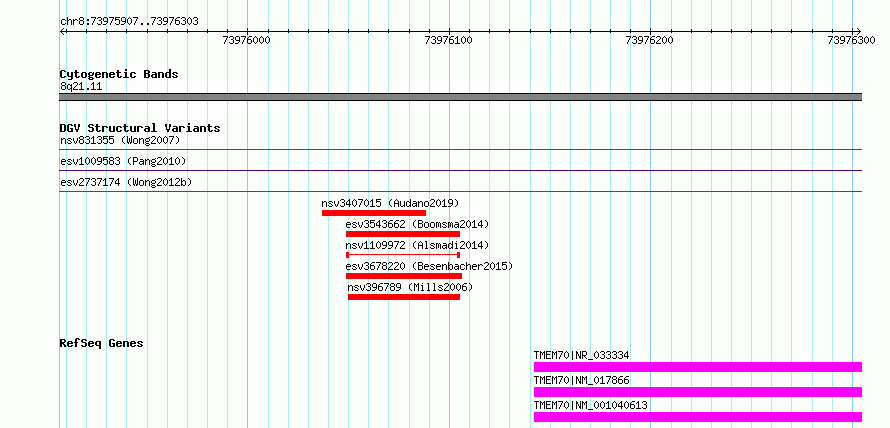Open the TMEM70|NM_017866 gene label
The width and height of the screenshot is (890, 428).
click(581, 380)
